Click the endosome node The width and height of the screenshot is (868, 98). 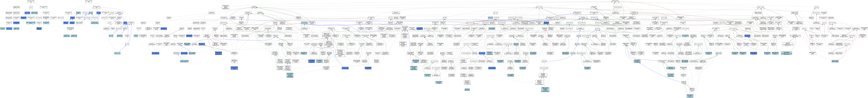pyautogui.click(x=127, y=44)
